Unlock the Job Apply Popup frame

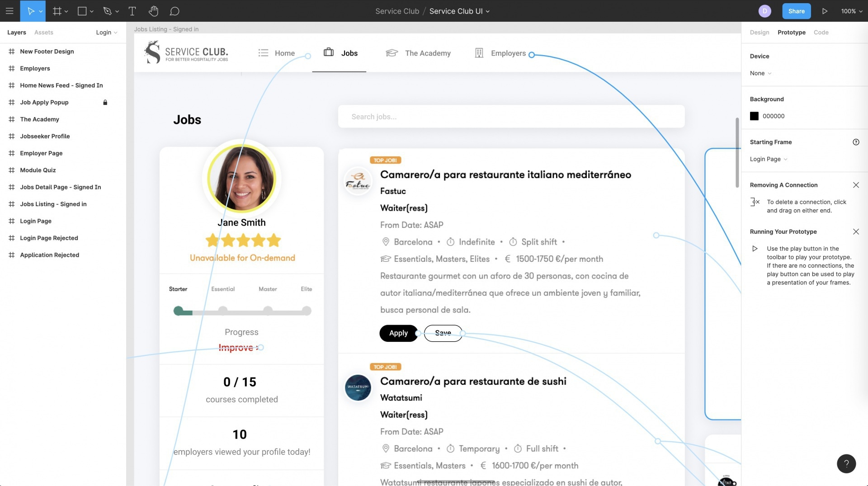(105, 102)
